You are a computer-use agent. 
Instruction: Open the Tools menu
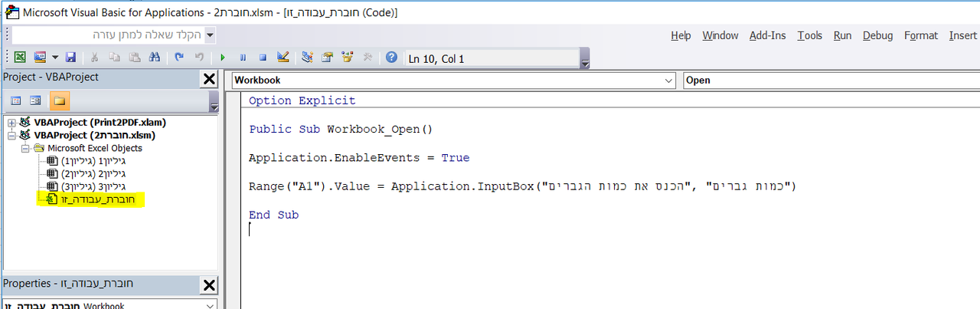(809, 35)
